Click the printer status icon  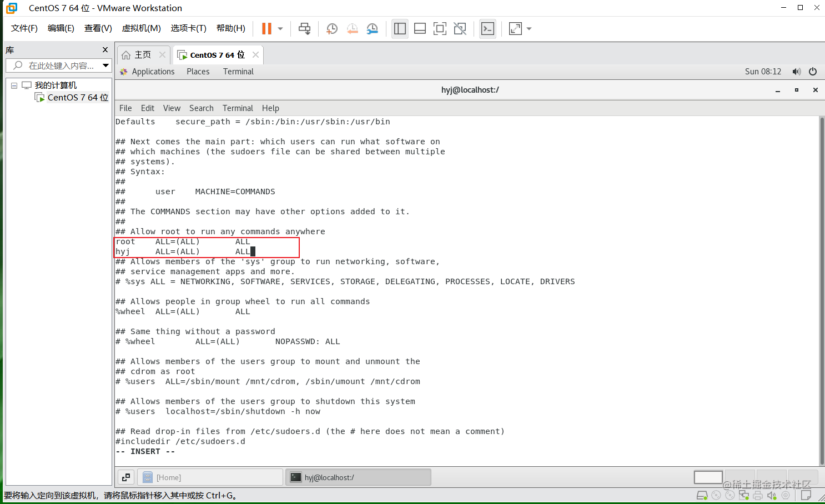pos(758,495)
